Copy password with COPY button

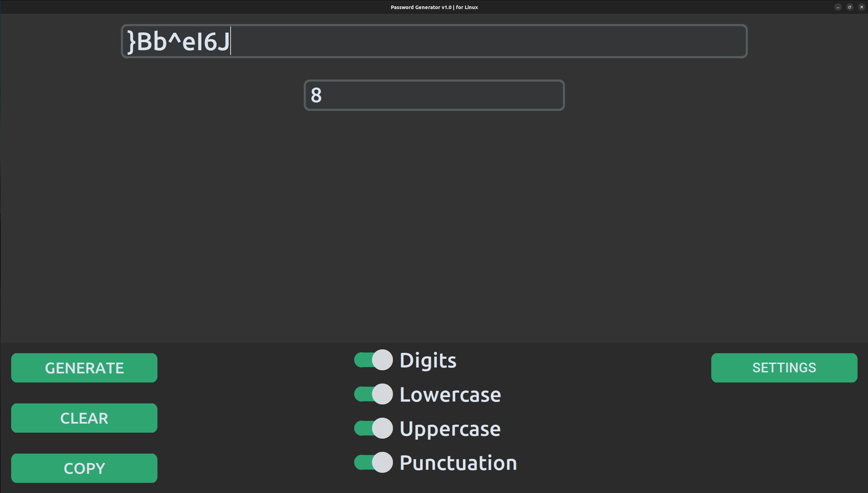[x=84, y=468]
